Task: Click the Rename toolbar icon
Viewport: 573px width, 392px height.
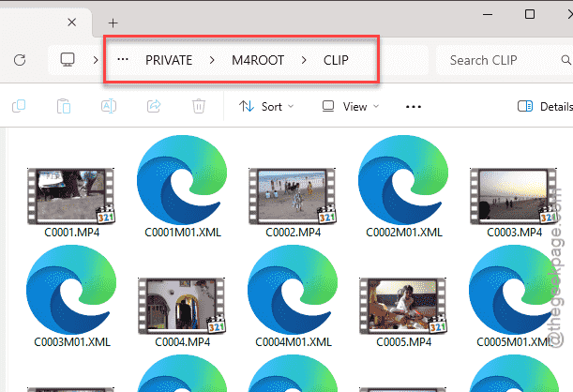Action: tap(109, 106)
